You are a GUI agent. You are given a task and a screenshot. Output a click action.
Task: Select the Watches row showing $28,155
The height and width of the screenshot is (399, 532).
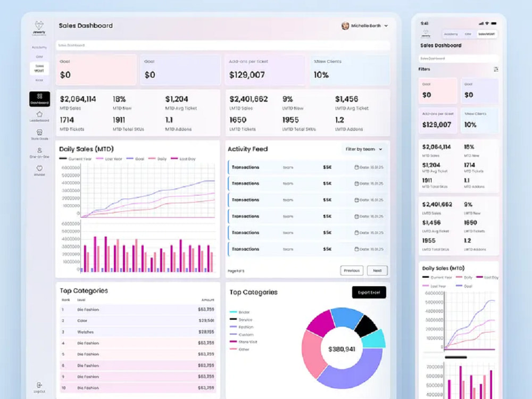[x=137, y=332]
